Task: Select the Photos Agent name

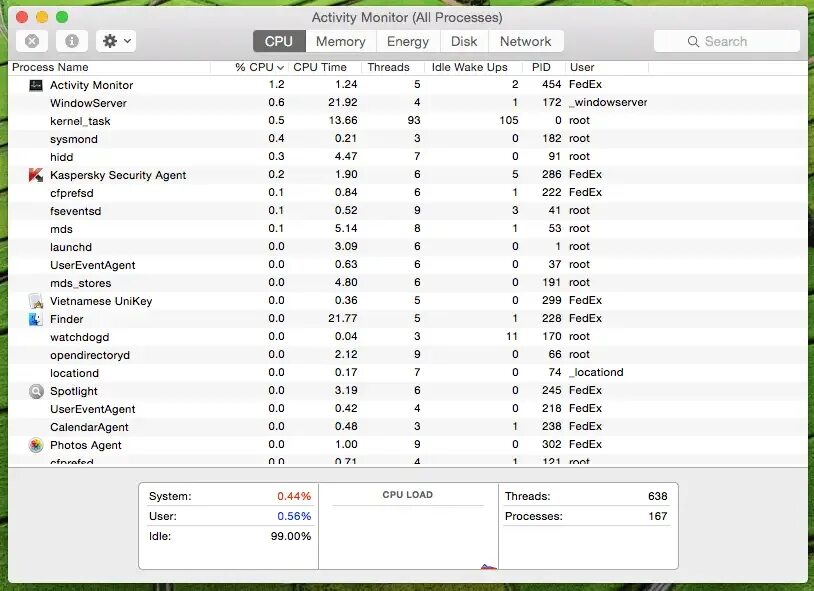Action: [x=86, y=445]
